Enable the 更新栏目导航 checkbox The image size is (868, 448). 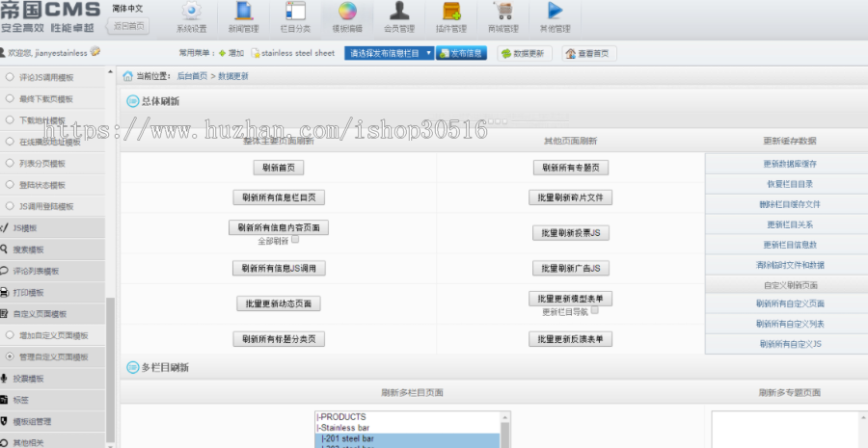(x=594, y=310)
